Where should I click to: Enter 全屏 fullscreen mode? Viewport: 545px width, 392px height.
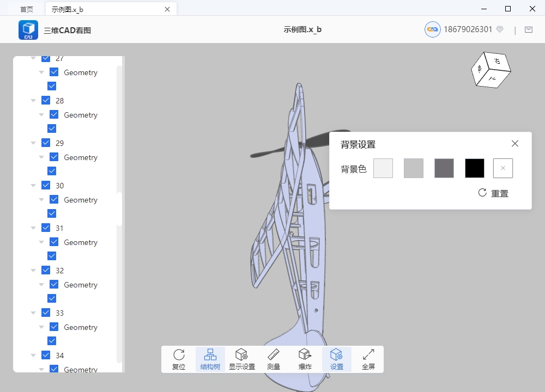pyautogui.click(x=368, y=359)
